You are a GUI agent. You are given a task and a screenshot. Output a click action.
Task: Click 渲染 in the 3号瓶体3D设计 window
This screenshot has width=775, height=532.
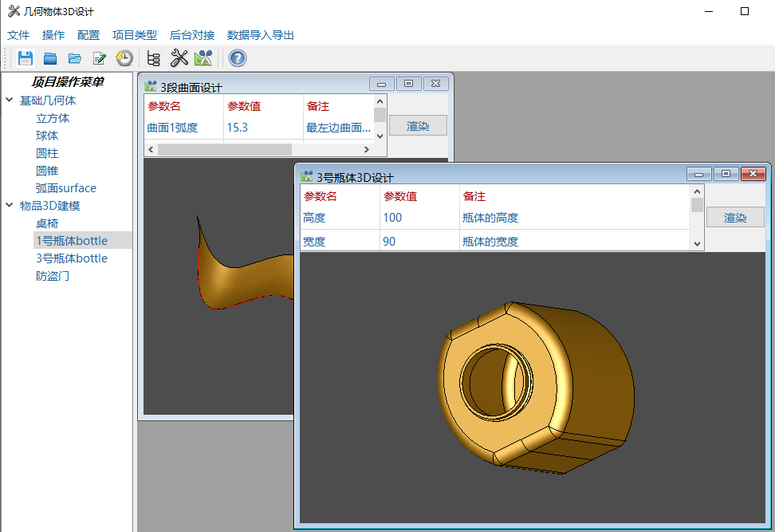click(735, 217)
